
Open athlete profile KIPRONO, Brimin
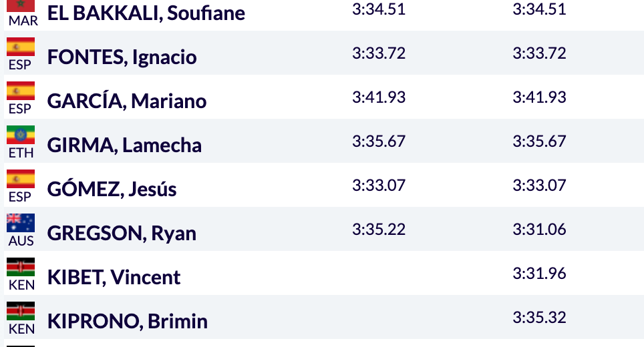point(128,321)
